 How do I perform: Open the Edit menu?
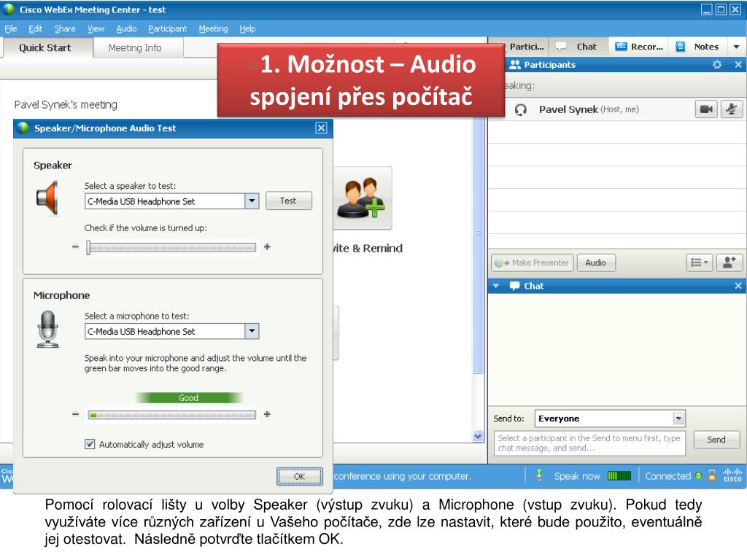[35, 28]
